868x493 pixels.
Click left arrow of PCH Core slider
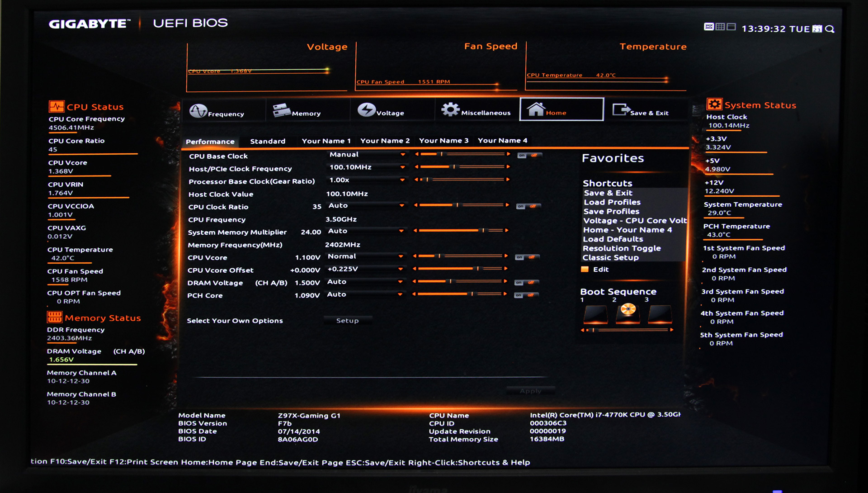coord(415,294)
